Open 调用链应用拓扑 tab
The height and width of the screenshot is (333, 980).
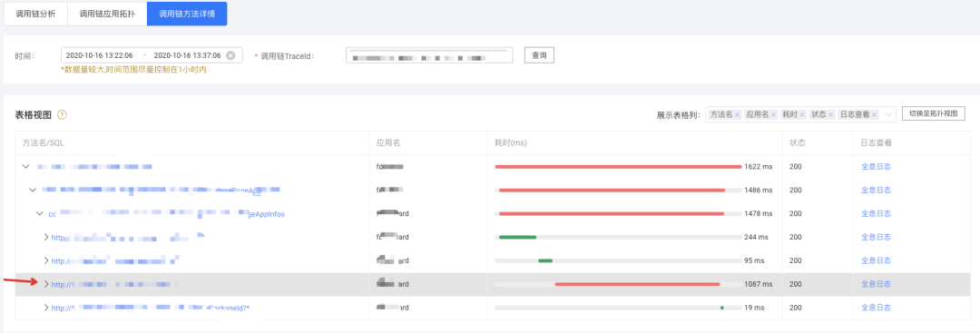[107, 14]
